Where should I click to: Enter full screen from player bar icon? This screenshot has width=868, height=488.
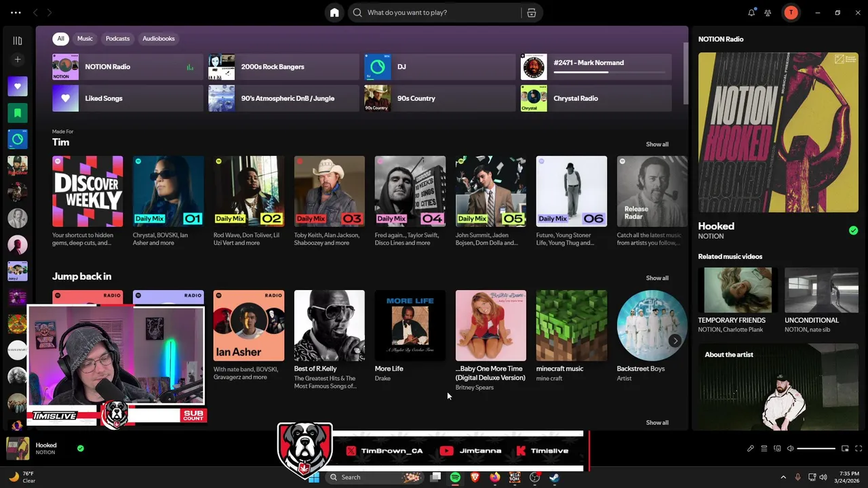[x=859, y=448]
